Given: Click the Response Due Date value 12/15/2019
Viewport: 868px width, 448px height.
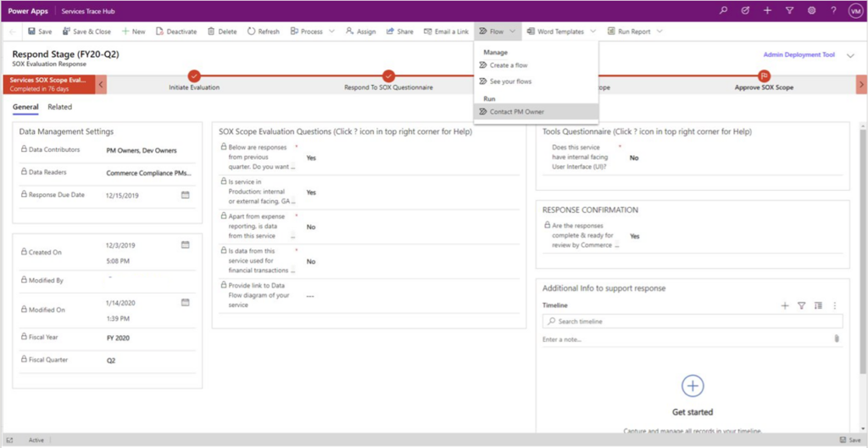Looking at the screenshot, I should pos(120,196).
